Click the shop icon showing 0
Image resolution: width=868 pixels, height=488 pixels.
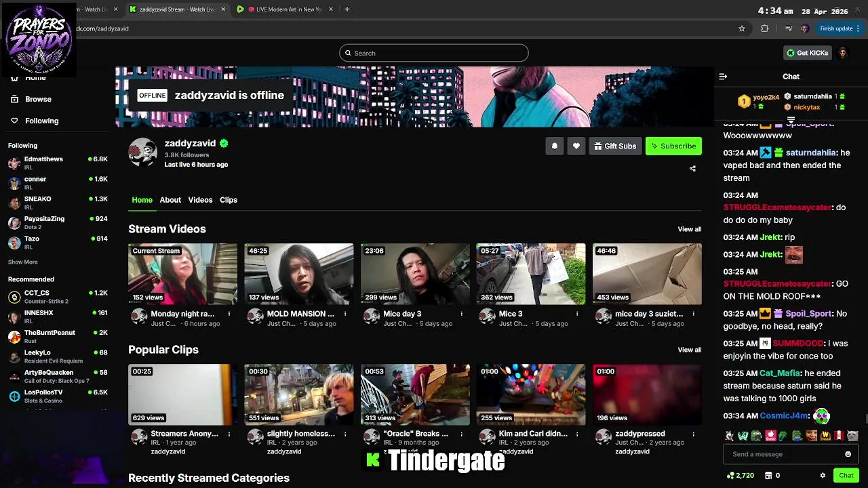tap(768, 475)
